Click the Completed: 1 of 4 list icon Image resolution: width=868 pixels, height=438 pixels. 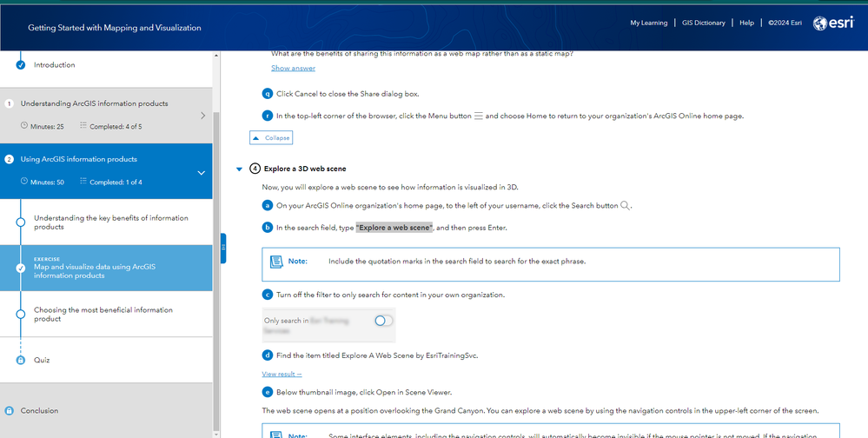tap(83, 181)
